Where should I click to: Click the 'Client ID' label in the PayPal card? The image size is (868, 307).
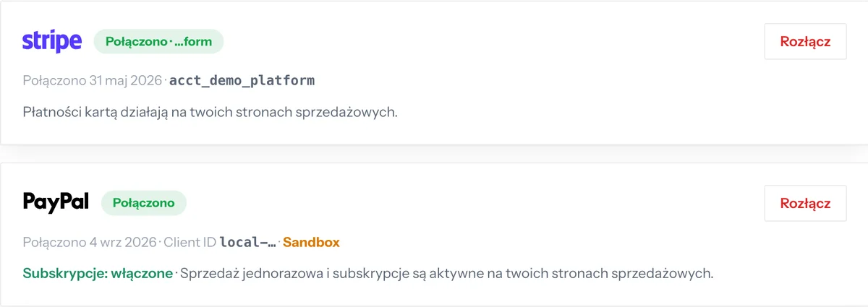tap(190, 242)
